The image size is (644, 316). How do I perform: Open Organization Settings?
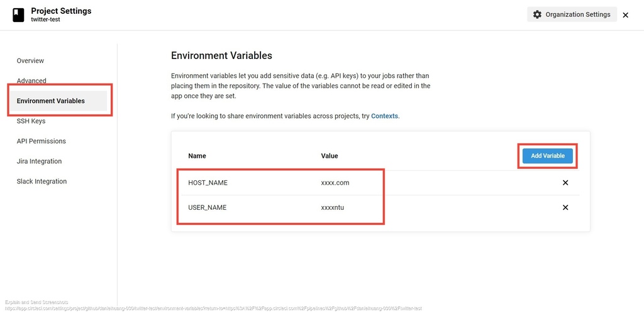coord(572,14)
